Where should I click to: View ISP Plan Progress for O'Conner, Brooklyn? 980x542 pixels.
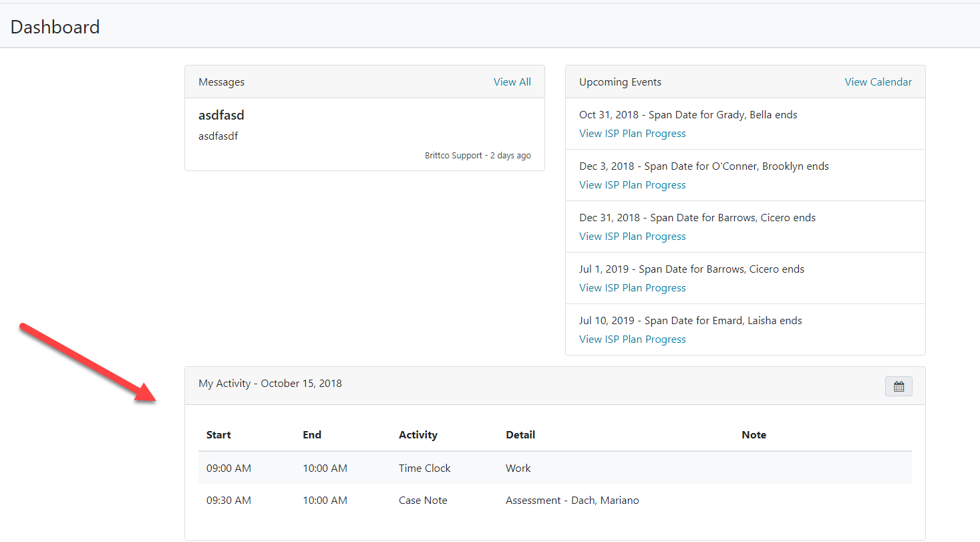pos(632,185)
